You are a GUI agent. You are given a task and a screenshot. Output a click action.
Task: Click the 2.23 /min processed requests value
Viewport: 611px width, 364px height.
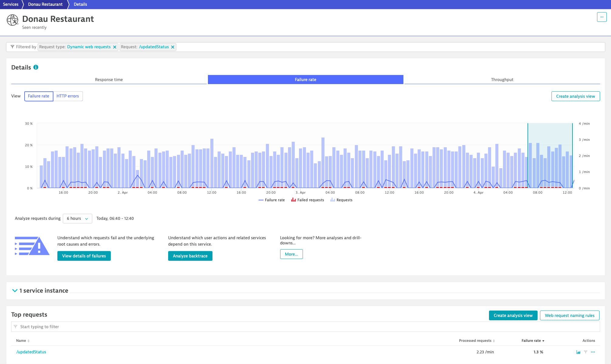[485, 352]
